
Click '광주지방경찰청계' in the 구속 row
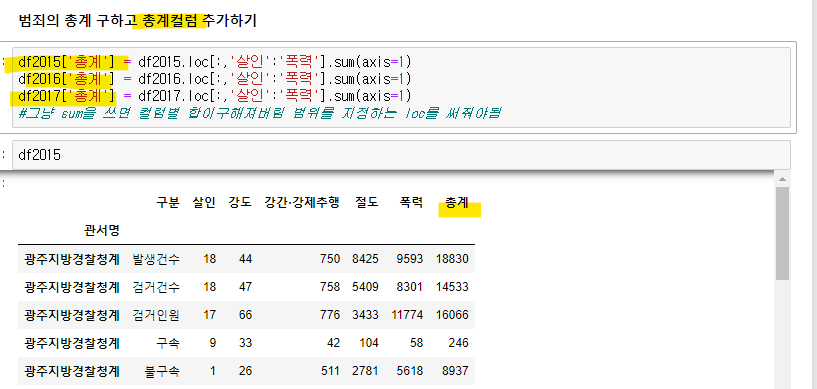point(72,343)
